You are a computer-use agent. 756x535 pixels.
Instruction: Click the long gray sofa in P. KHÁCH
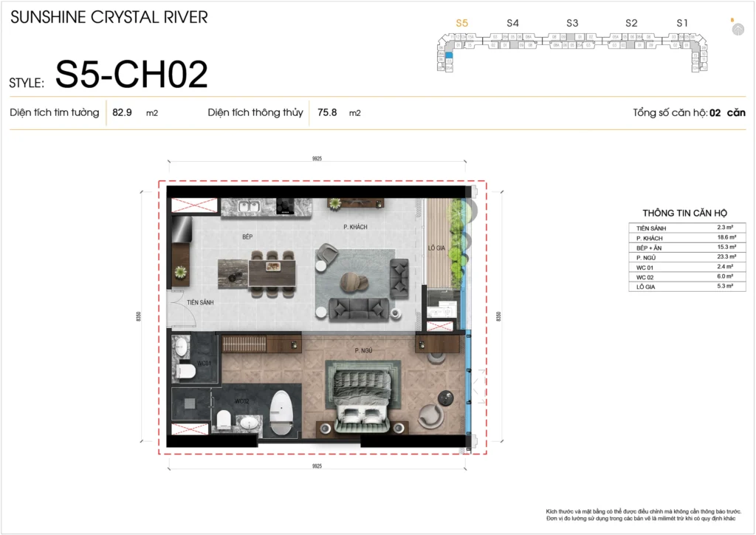360,308
